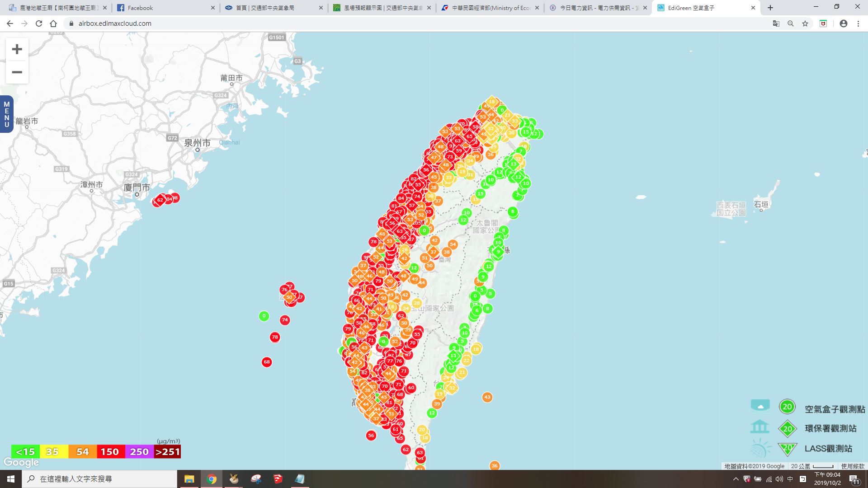Click the airbox device icon in the legend
Screen dimensions: 868x488
(760, 405)
